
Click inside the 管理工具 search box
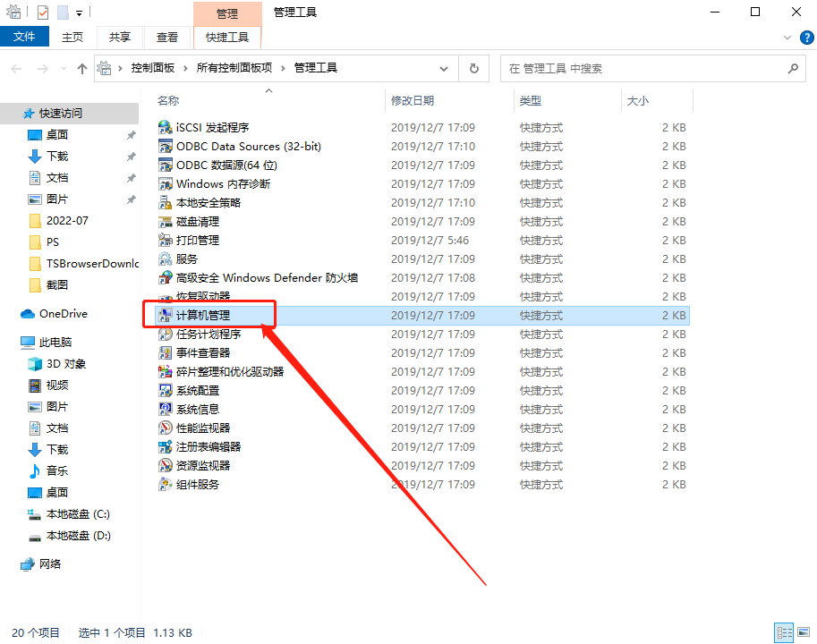pyautogui.click(x=653, y=68)
